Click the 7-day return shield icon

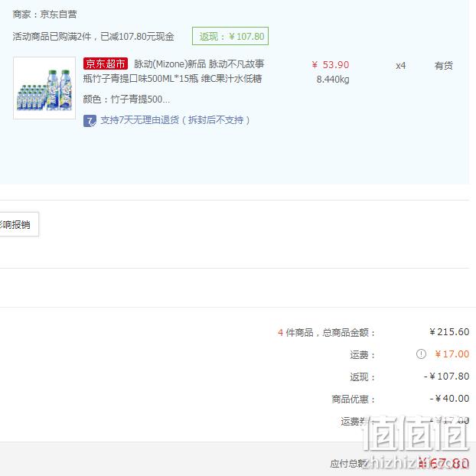pos(90,121)
